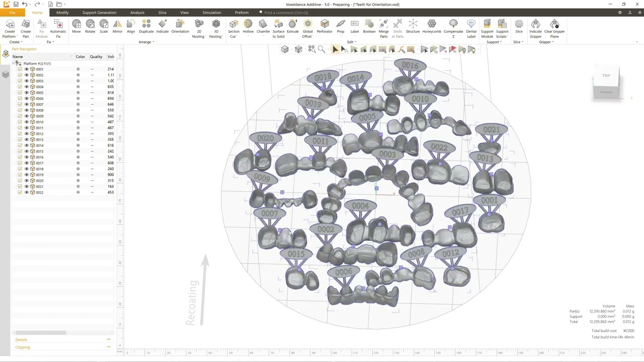Click the Create Platform tool
The image size is (644, 362).
(x=10, y=29)
